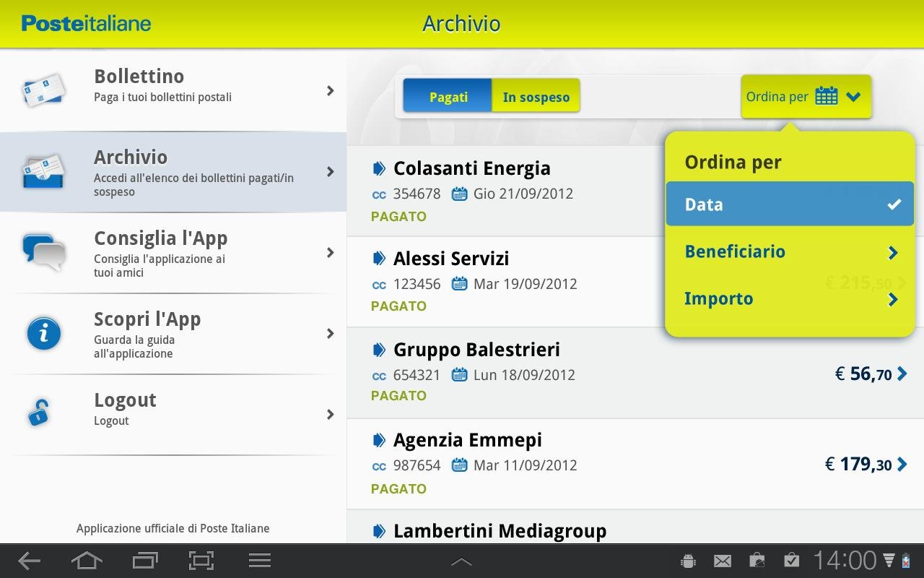Tap the shopping bag notification icon
This screenshot has width=924, height=578.
pyautogui.click(x=757, y=561)
